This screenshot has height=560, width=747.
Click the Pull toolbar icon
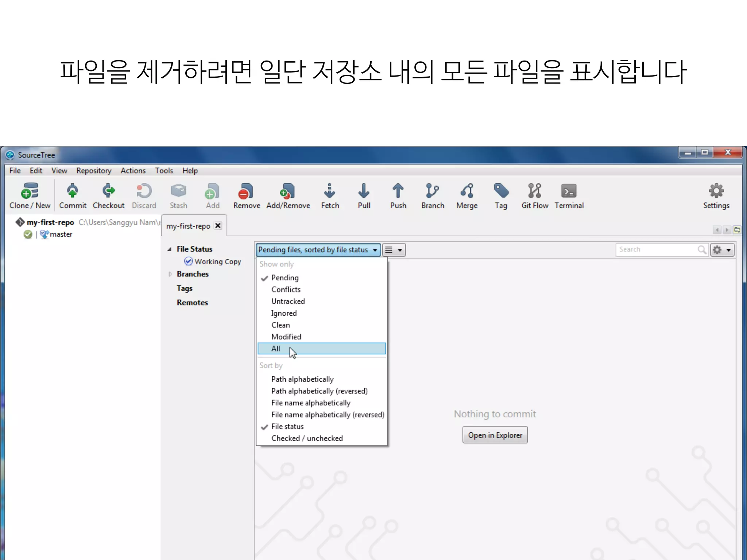364,196
